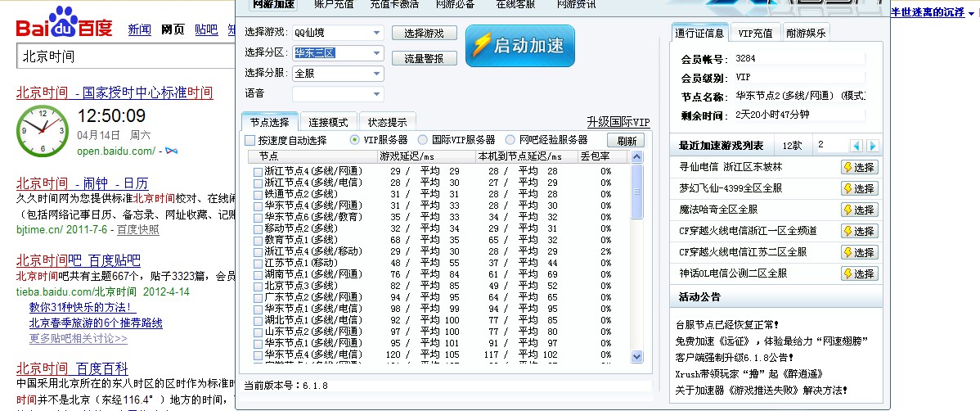Open the 新闻 link on Baidu

(x=139, y=29)
